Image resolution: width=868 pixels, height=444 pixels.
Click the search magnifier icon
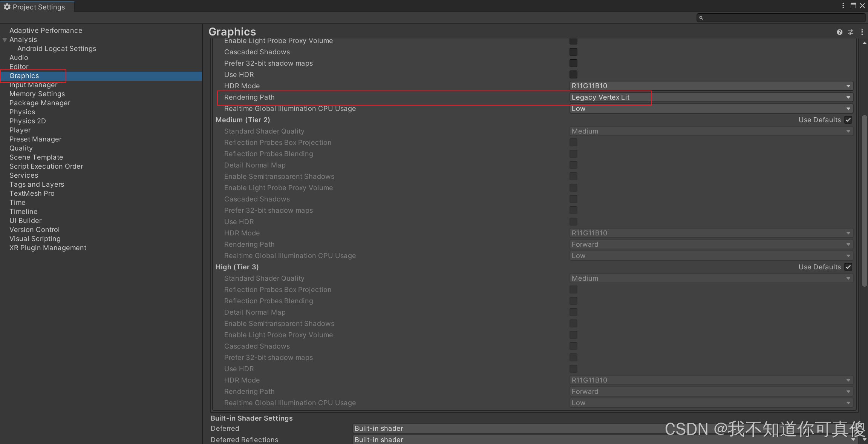click(x=701, y=18)
